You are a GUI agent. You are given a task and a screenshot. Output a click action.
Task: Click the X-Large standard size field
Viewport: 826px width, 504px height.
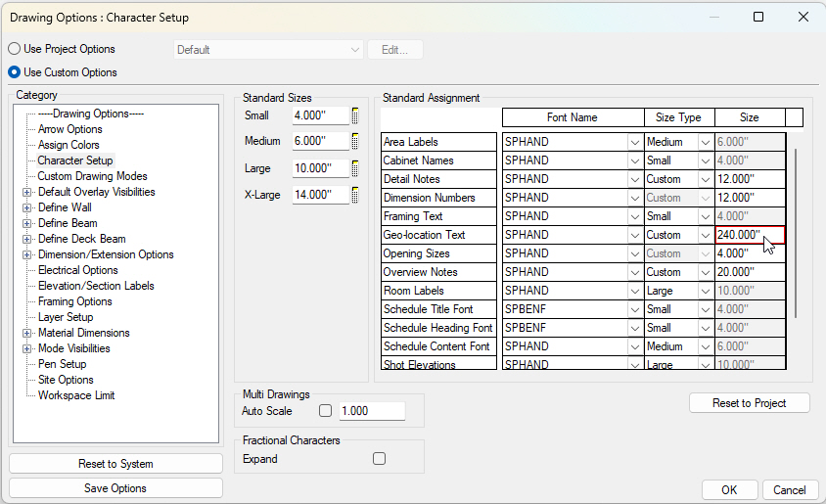pyautogui.click(x=320, y=195)
